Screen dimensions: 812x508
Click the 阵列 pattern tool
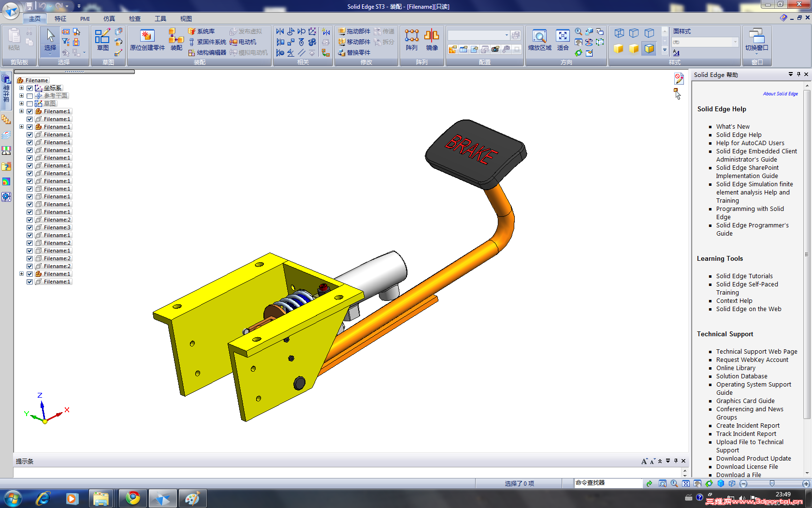[412, 39]
